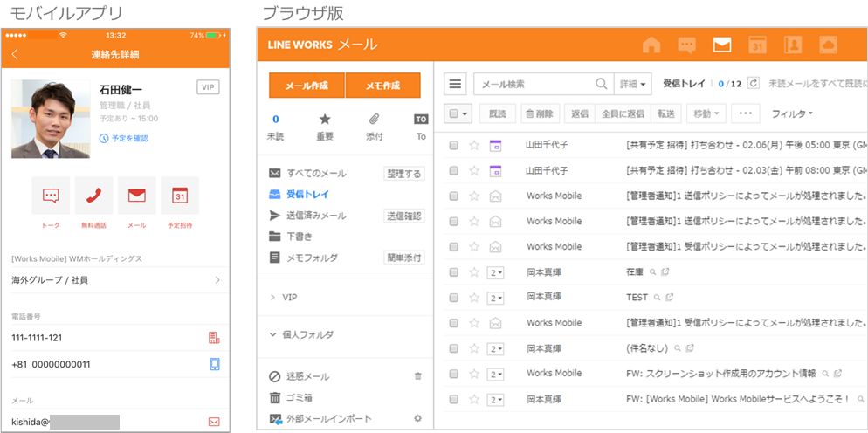868x433 pixels.
Task: Open the 詳細 search dropdown
Action: (x=634, y=84)
